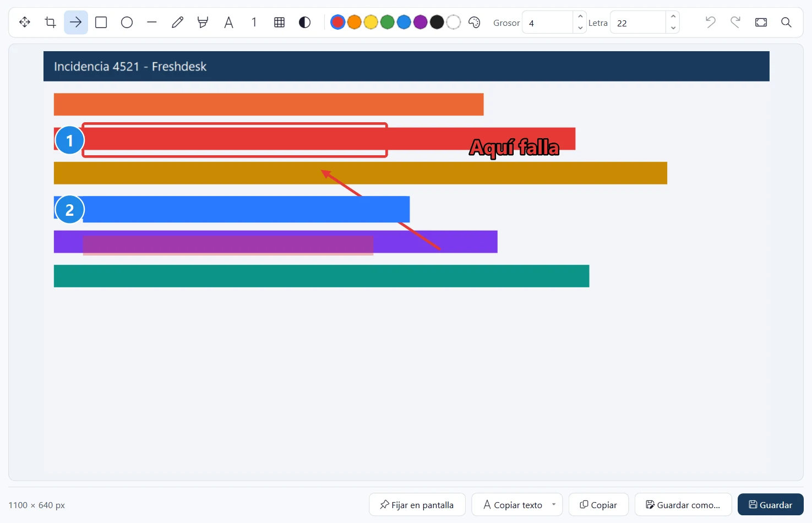Pick the green color swatch
The image size is (812, 523).
388,23
